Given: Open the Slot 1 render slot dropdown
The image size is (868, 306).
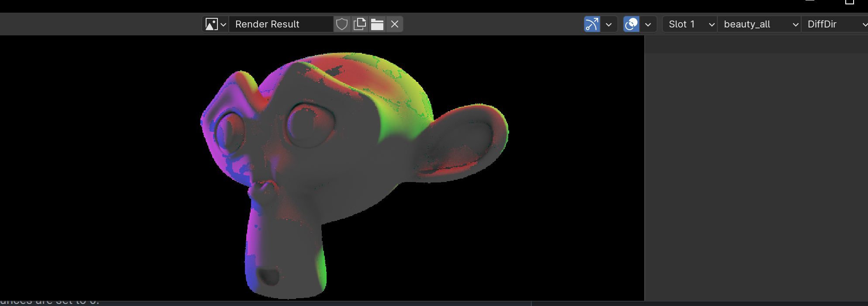Looking at the screenshot, I should tap(690, 24).
